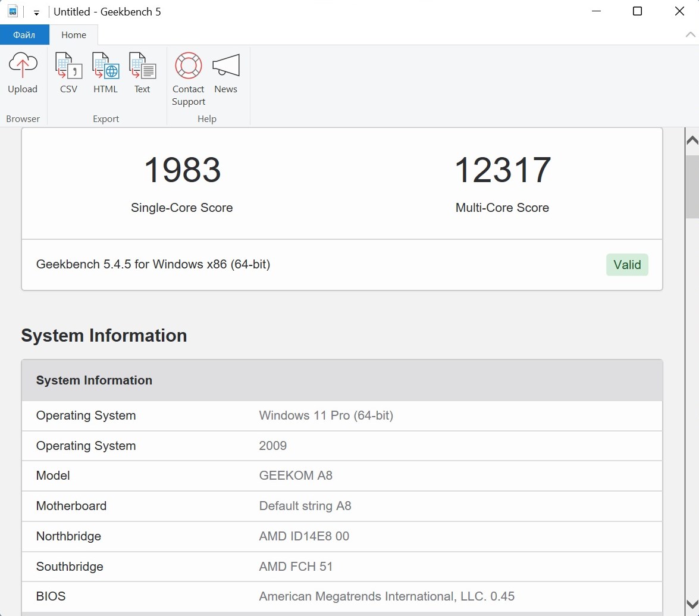Click the scrollbar up arrow
The width and height of the screenshot is (699, 616).
692,141
